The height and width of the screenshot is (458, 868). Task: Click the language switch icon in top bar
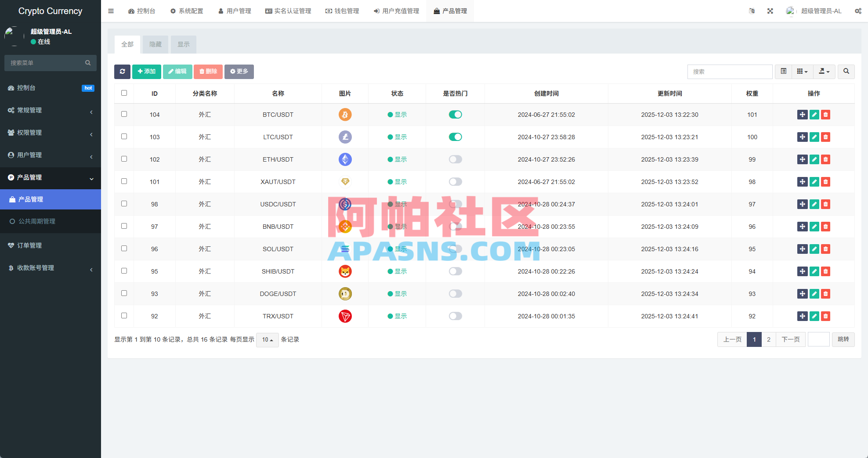[x=752, y=11]
